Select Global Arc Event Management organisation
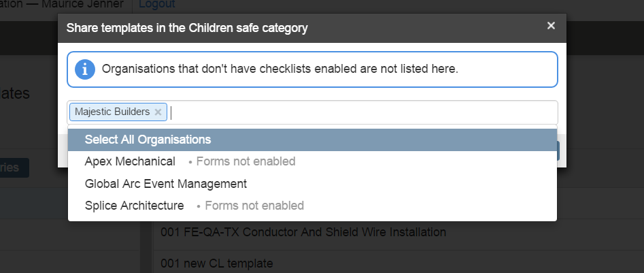 tap(312, 184)
